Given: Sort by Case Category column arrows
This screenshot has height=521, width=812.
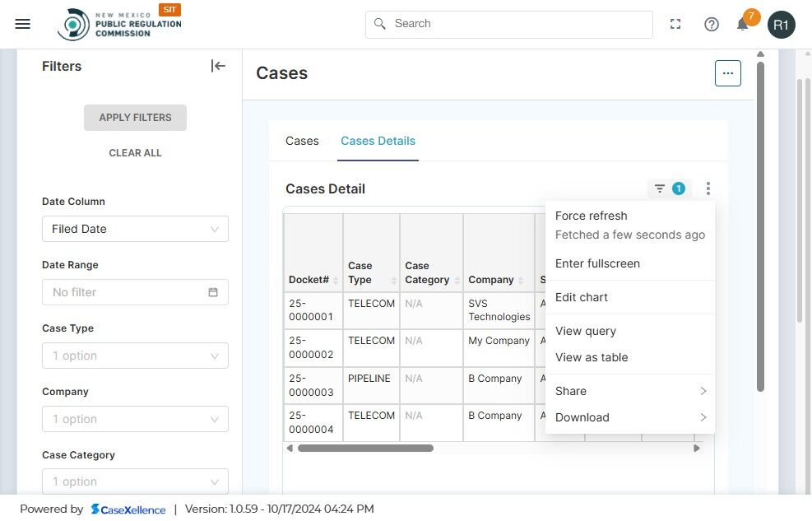Looking at the screenshot, I should point(457,280).
